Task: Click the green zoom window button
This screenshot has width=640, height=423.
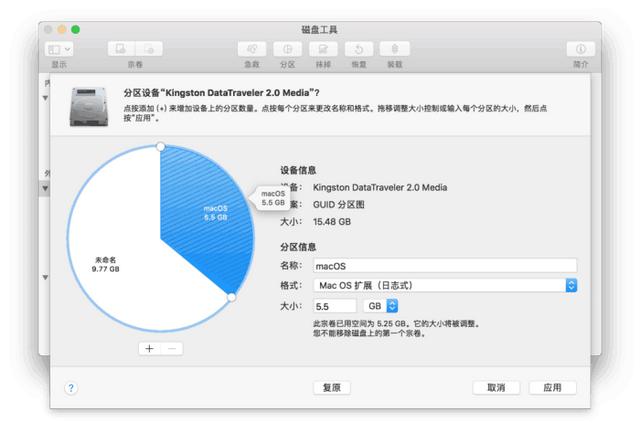Action: pyautogui.click(x=76, y=29)
